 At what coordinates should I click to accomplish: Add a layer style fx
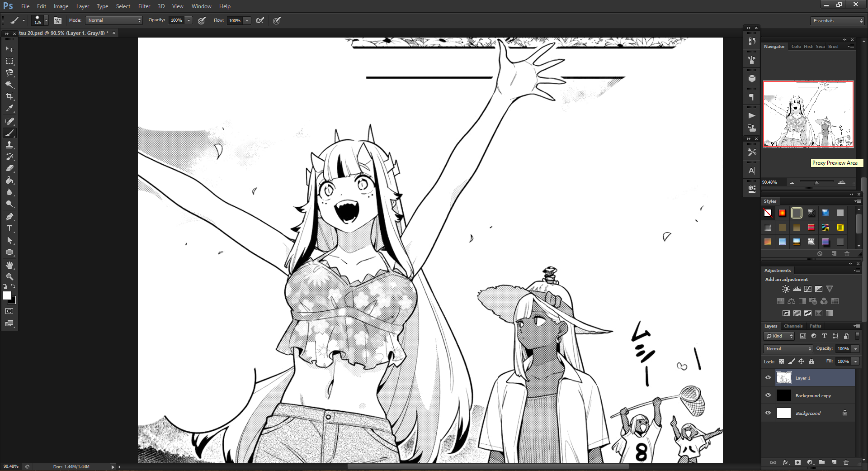pyautogui.click(x=786, y=462)
